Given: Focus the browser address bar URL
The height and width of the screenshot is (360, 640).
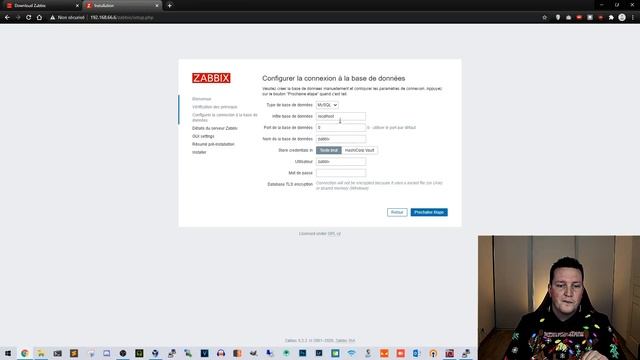Looking at the screenshot, I should tap(122, 18).
